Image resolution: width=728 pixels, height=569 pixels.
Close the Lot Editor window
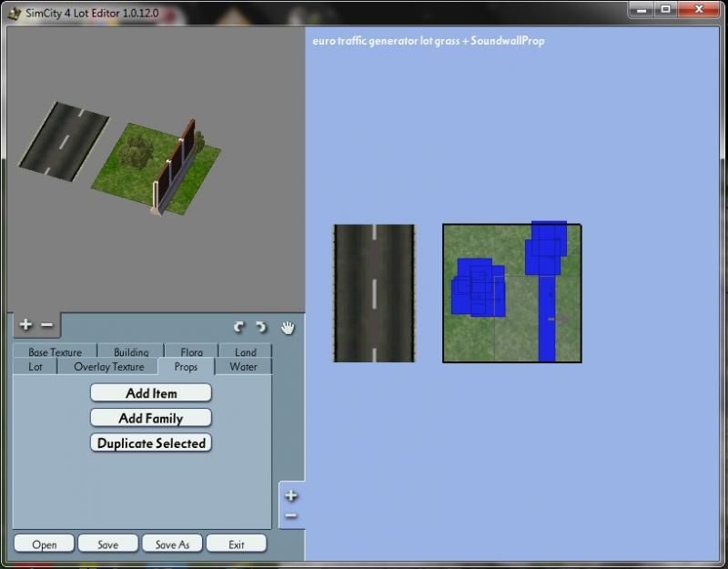click(x=699, y=9)
